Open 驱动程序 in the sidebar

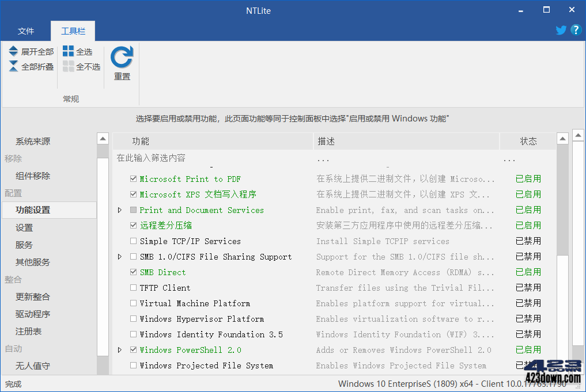click(33, 314)
